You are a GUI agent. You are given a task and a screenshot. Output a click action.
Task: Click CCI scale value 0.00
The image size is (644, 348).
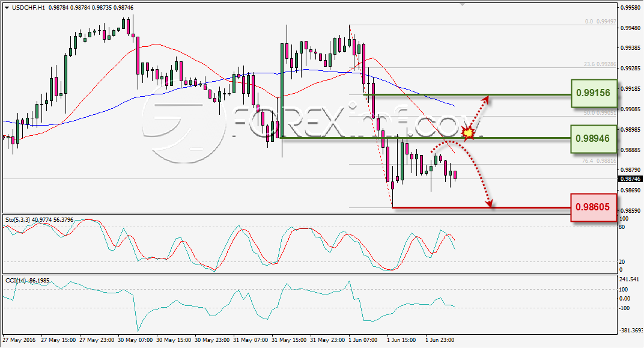[624, 299]
